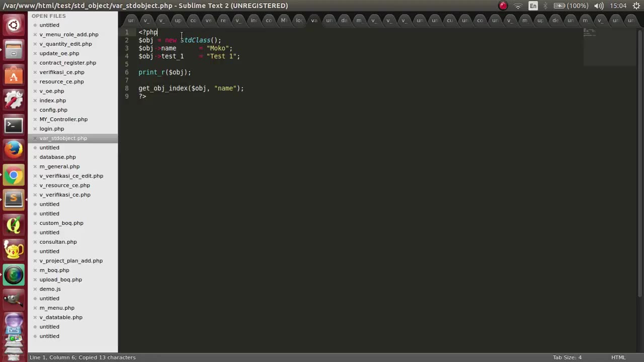Click the "Moko" string in line 3
The height and width of the screenshot is (362, 644).
[217, 48]
